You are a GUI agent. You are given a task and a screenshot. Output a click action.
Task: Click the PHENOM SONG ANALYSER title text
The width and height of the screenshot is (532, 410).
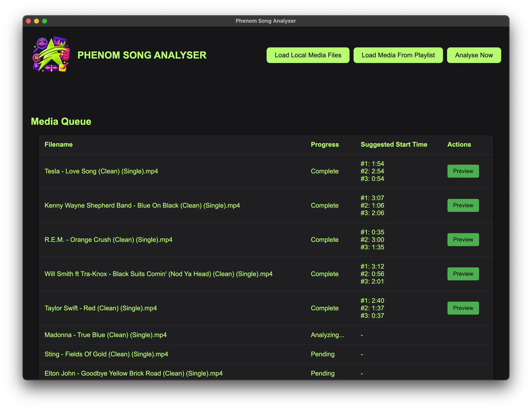pos(142,55)
